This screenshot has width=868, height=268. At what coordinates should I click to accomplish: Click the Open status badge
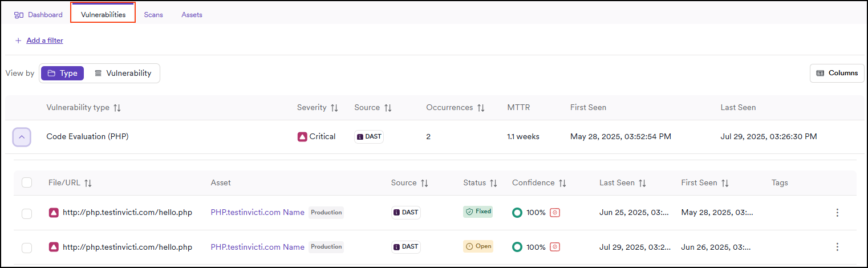coord(478,246)
